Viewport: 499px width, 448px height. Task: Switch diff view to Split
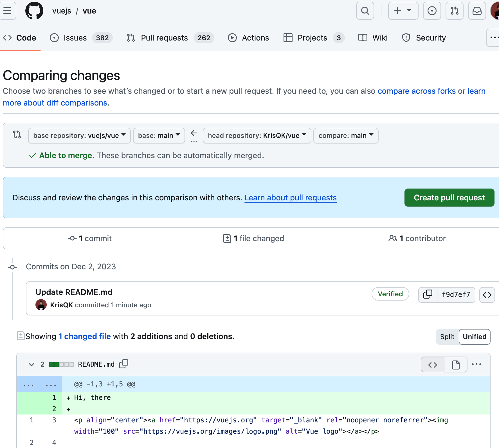pyautogui.click(x=447, y=337)
